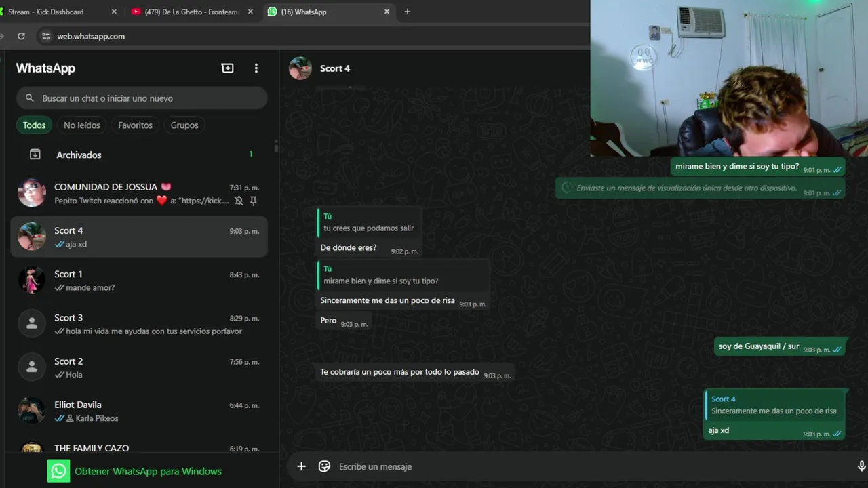Click quoted reply 'tu crees que podamos salir'

tap(369, 222)
